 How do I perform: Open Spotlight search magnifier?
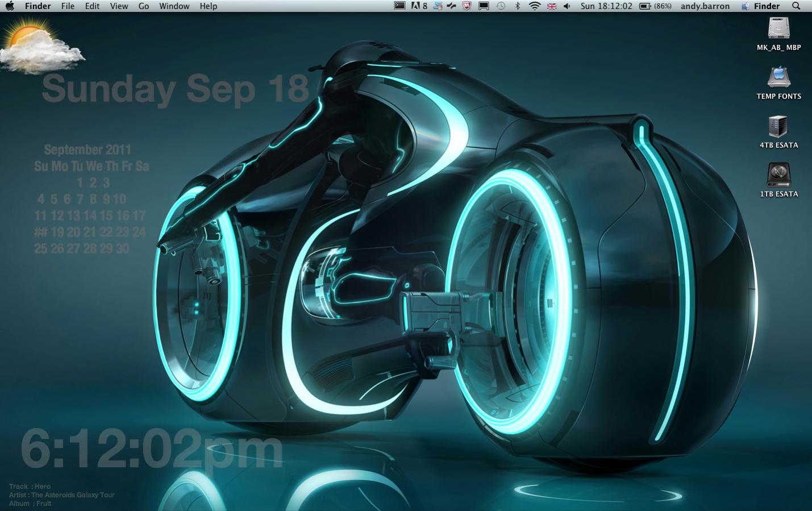point(796,6)
